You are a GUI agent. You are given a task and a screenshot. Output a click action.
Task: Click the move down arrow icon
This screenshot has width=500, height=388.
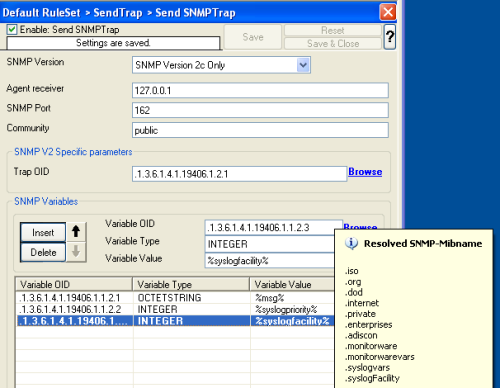(x=76, y=252)
